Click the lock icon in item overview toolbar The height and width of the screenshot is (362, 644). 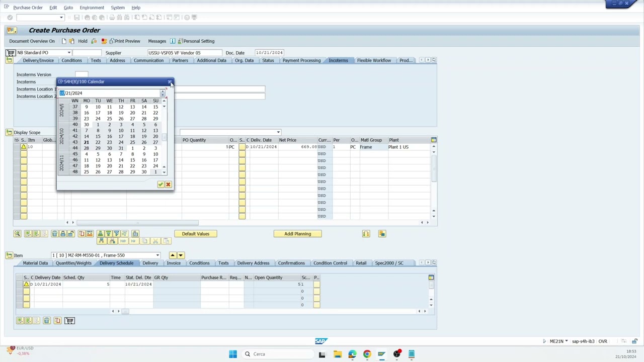(63, 234)
